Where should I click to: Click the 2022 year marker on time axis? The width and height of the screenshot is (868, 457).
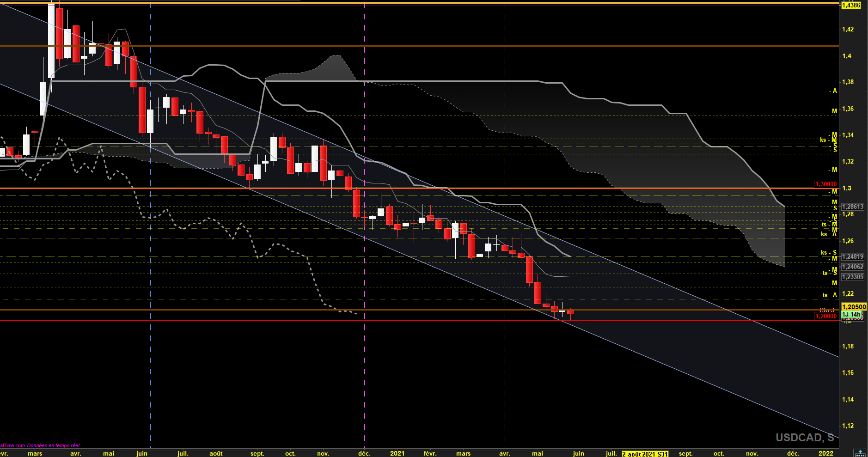coord(826,453)
